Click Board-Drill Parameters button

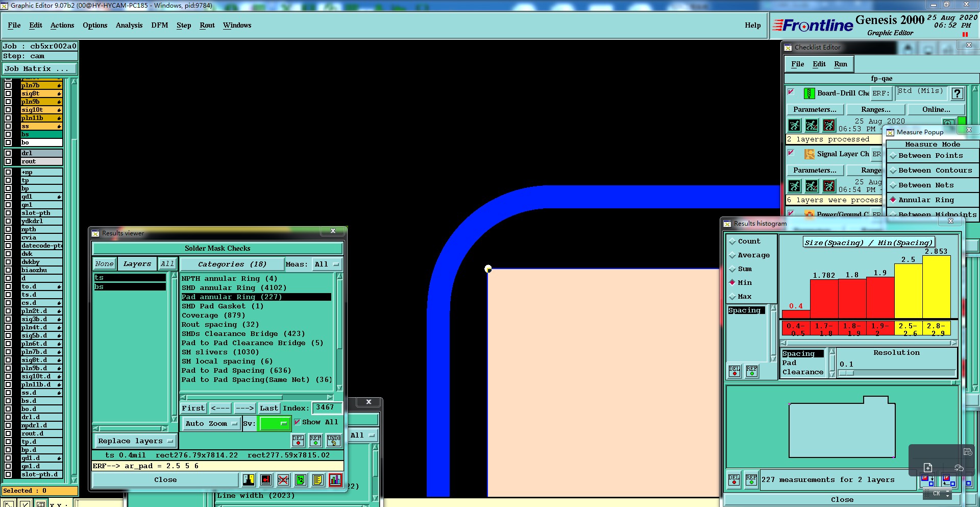(x=815, y=109)
